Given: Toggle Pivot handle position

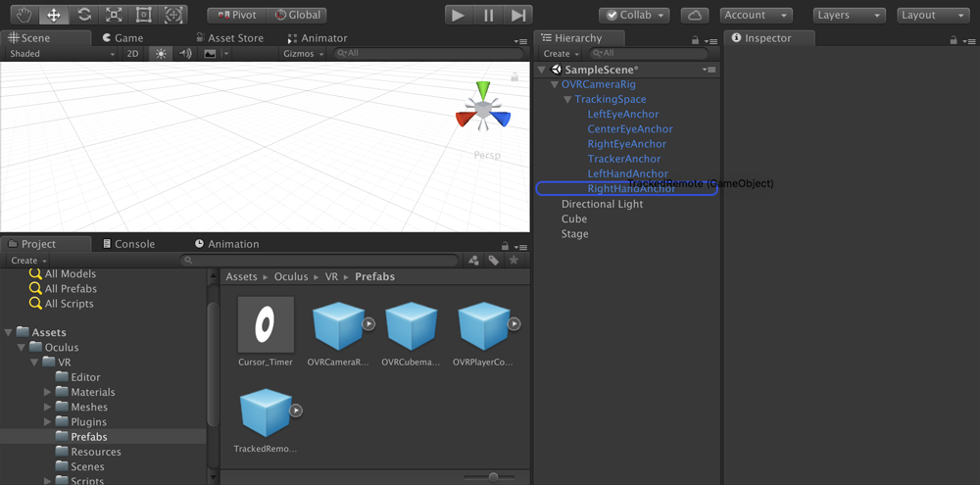Looking at the screenshot, I should click(237, 15).
